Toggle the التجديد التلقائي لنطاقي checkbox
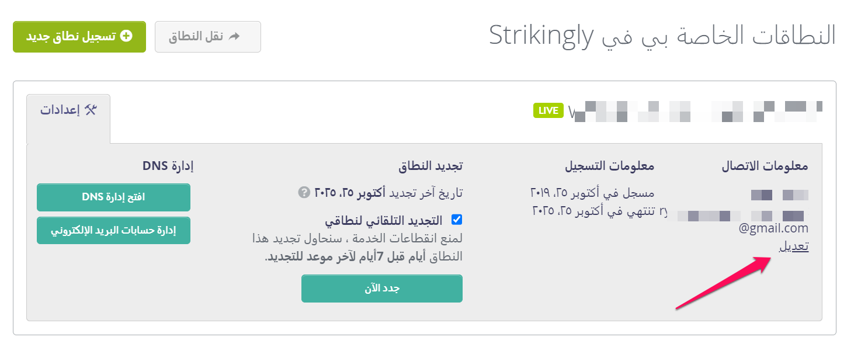Image resolution: width=868 pixels, height=344 pixels. 457,220
